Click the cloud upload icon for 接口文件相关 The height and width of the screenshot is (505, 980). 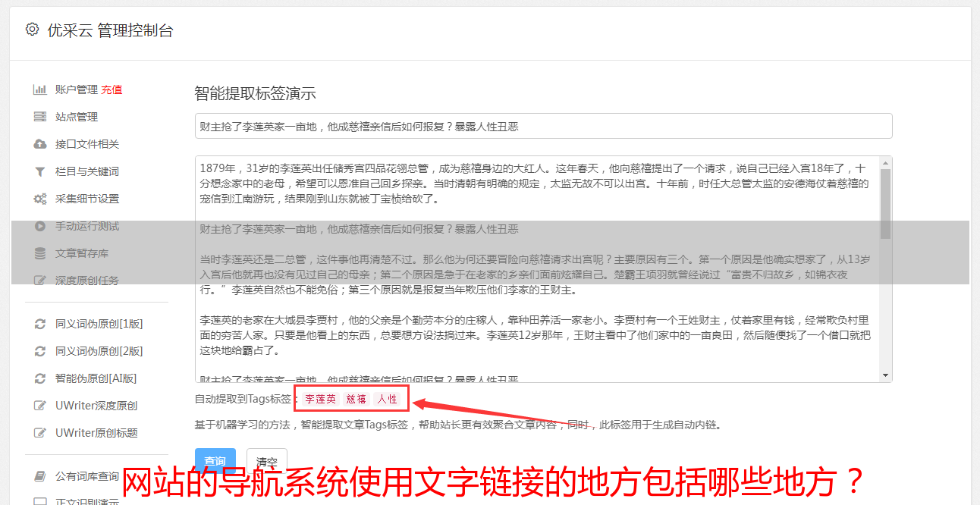[x=40, y=144]
